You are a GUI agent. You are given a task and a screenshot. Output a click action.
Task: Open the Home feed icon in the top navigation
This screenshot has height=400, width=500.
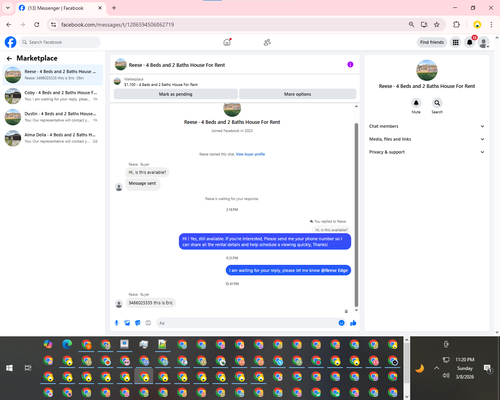(227, 42)
